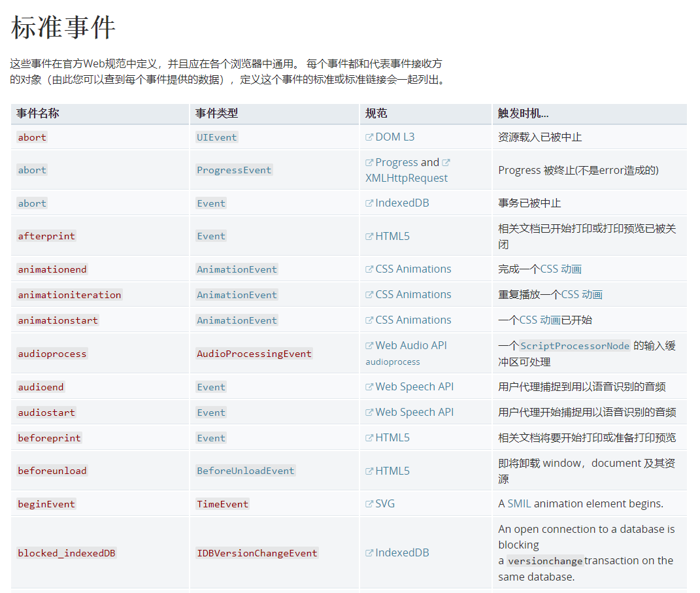The image size is (700, 593).
Task: Click the external-link icon beside Web Audio API
Action: 369,346
